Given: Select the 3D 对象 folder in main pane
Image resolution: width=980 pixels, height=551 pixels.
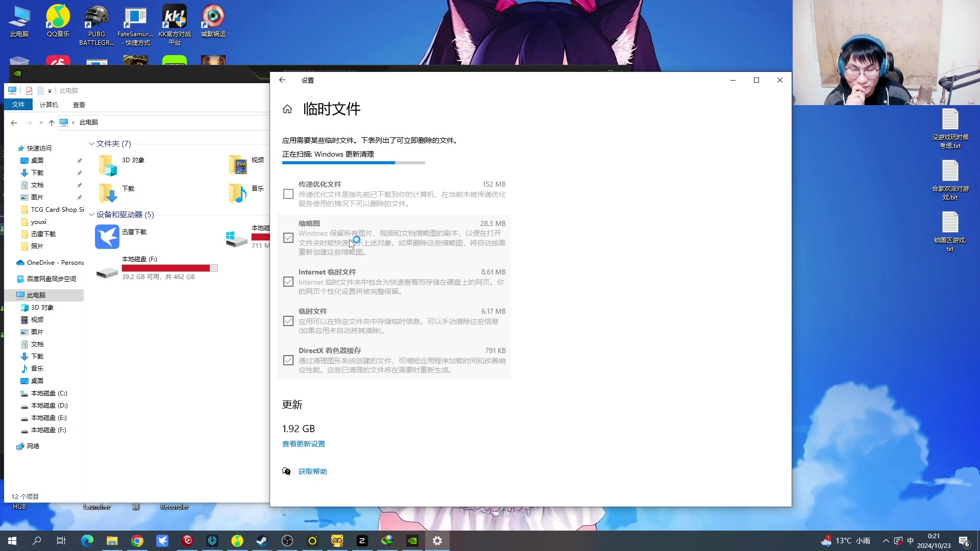Looking at the screenshot, I should click(x=122, y=165).
